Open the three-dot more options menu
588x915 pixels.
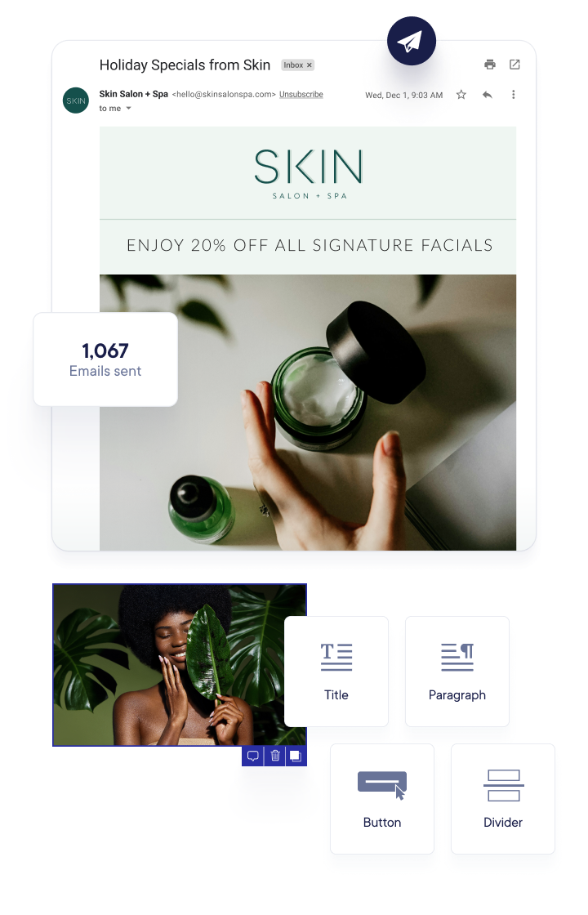tap(514, 95)
